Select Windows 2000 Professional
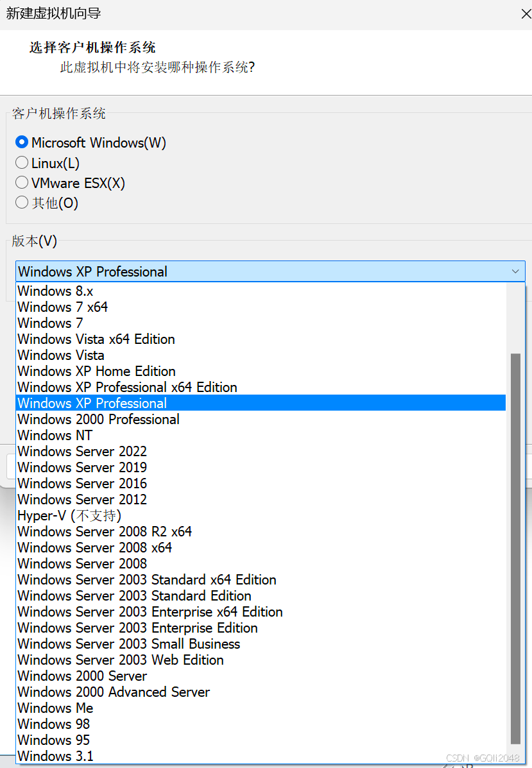Image resolution: width=532 pixels, height=768 pixels. [x=98, y=419]
